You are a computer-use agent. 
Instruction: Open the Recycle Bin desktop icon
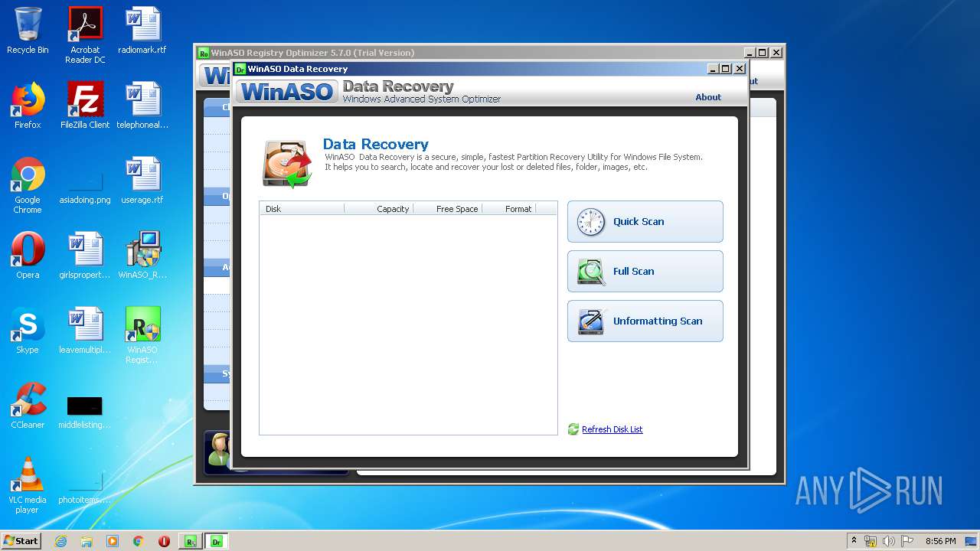28,31
